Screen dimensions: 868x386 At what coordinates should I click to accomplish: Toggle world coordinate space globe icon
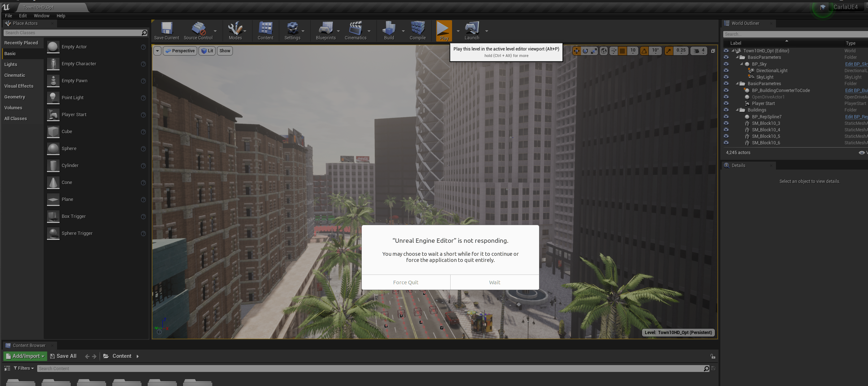(x=604, y=51)
